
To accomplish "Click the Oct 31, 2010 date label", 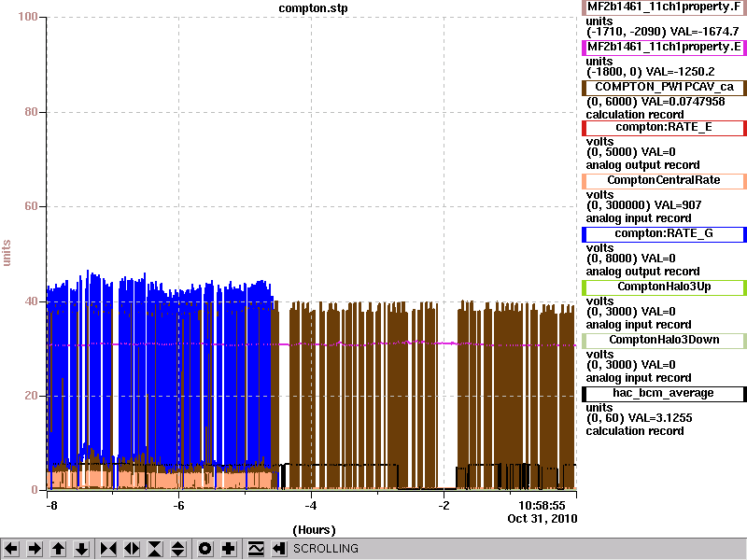I will pos(543,519).
